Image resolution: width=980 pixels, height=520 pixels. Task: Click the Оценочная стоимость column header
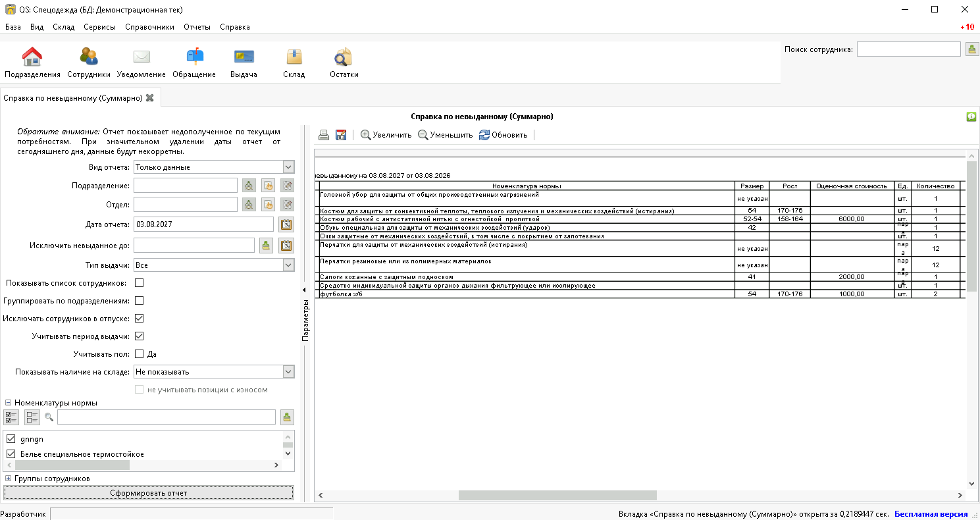pos(852,186)
